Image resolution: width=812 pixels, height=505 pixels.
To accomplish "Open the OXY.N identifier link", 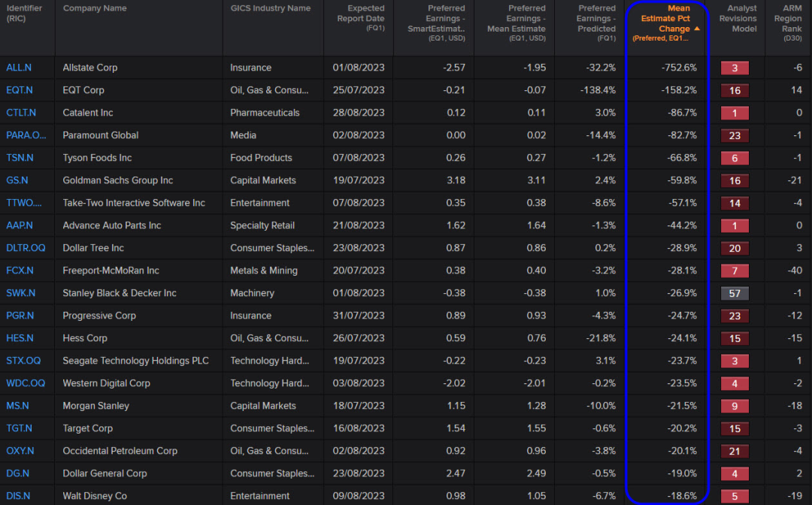I will coord(20,451).
